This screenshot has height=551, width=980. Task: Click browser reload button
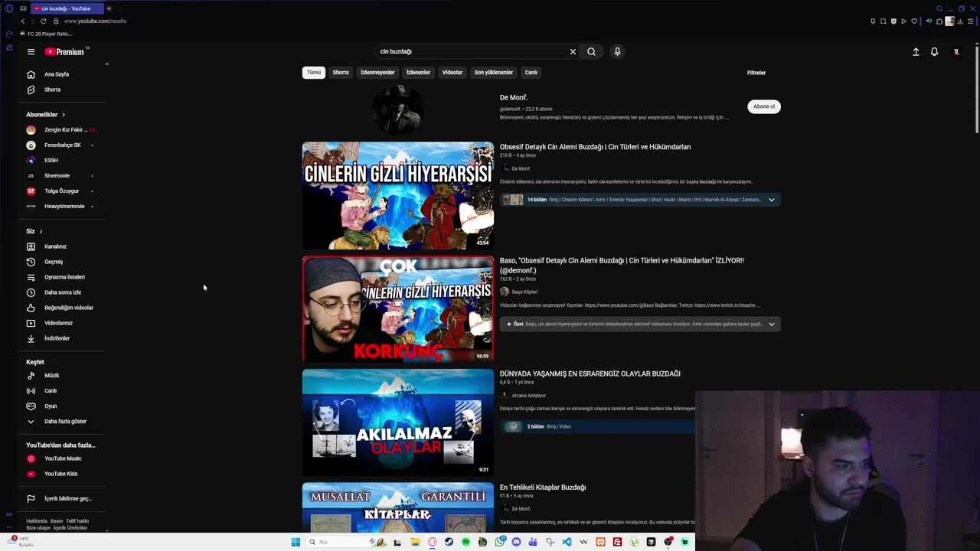[x=43, y=21]
